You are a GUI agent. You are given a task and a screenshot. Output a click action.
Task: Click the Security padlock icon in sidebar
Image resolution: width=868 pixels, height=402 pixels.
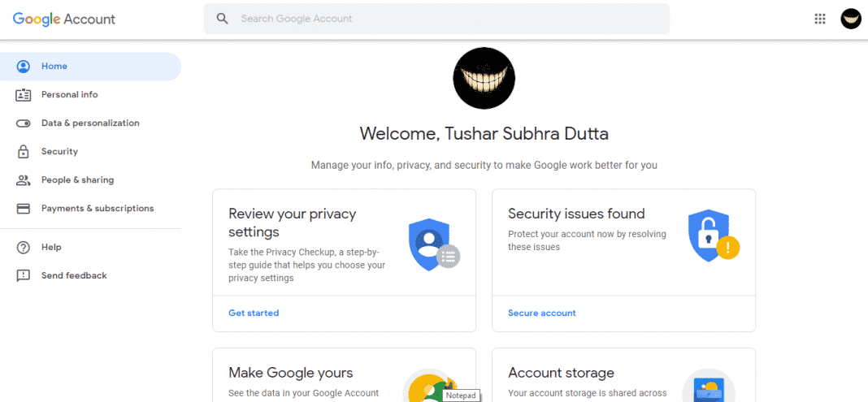(x=24, y=152)
